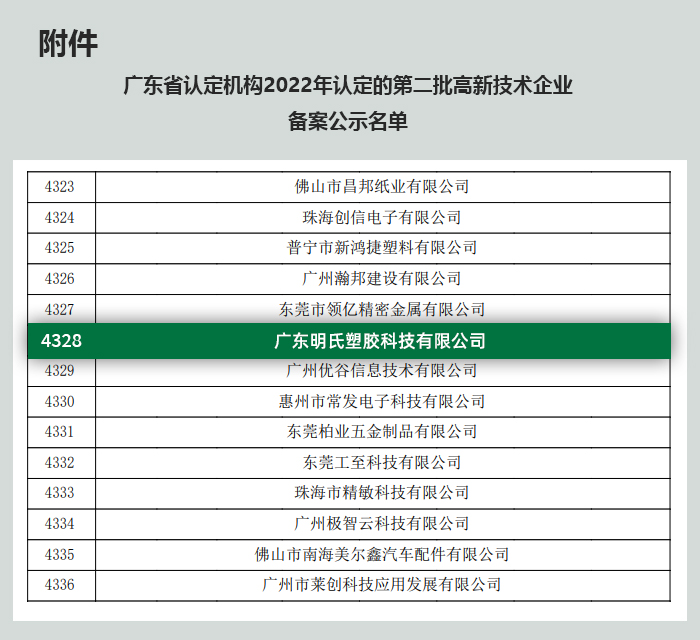Pick the 东莞市领亿精密金属有限公司 cell
The width and height of the screenshot is (700, 640).
(381, 309)
